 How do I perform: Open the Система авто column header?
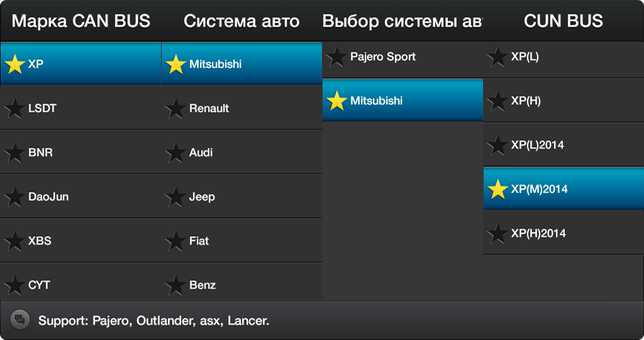pos(241,21)
